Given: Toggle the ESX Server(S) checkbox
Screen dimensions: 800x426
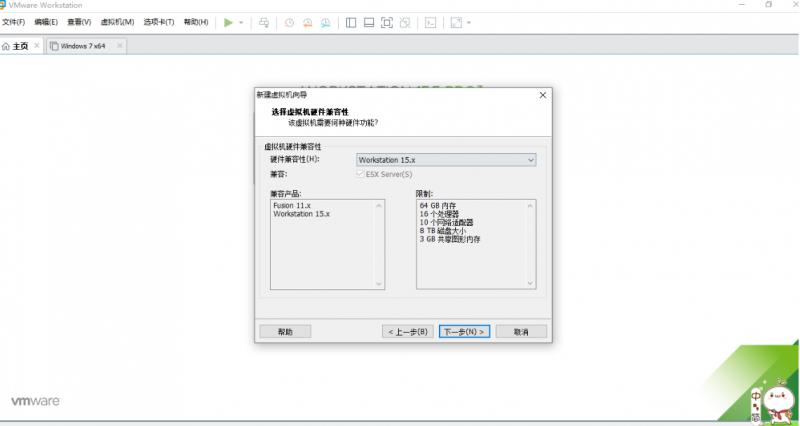Looking at the screenshot, I should pyautogui.click(x=360, y=174).
